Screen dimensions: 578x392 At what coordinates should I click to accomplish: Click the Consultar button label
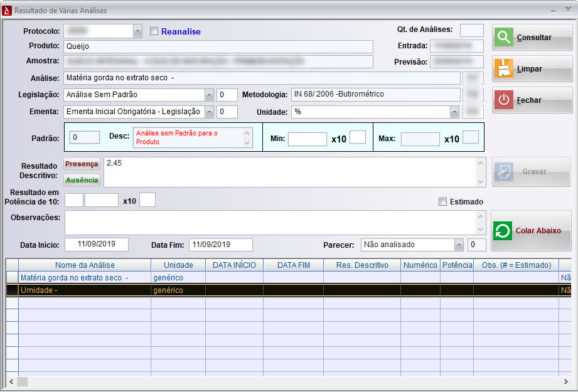click(x=534, y=38)
